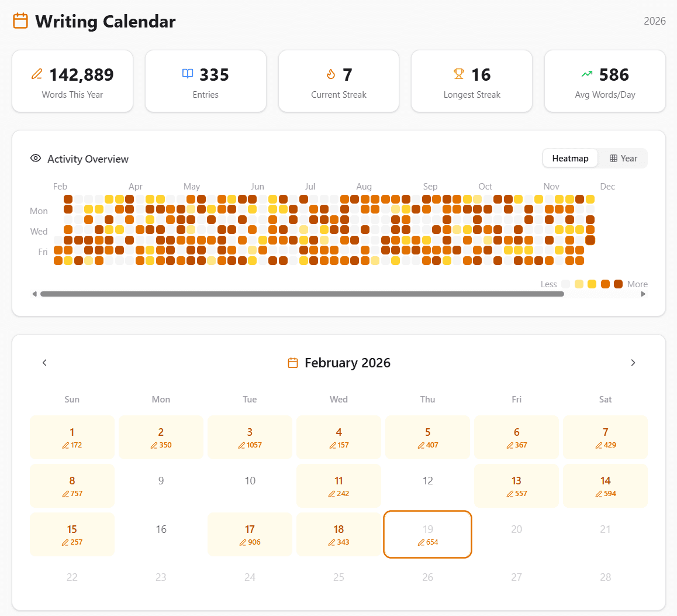The width and height of the screenshot is (677, 616).
Task: Click the trophy icon on Longest Streak card
Action: pos(458,74)
